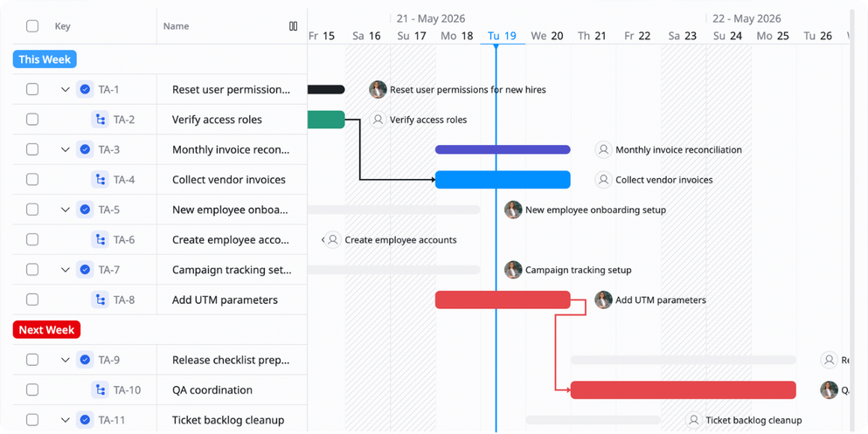This screenshot has height=434, width=868.
Task: Open task name Collect vendor invoices in list
Action: click(229, 180)
